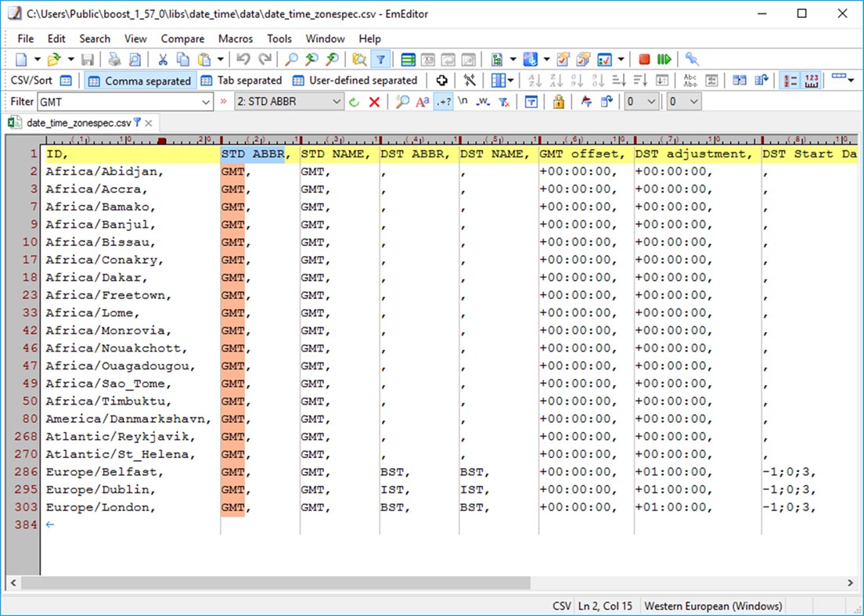864x616 pixels.
Task: Click the scroll right arrow
Action: pos(850,582)
